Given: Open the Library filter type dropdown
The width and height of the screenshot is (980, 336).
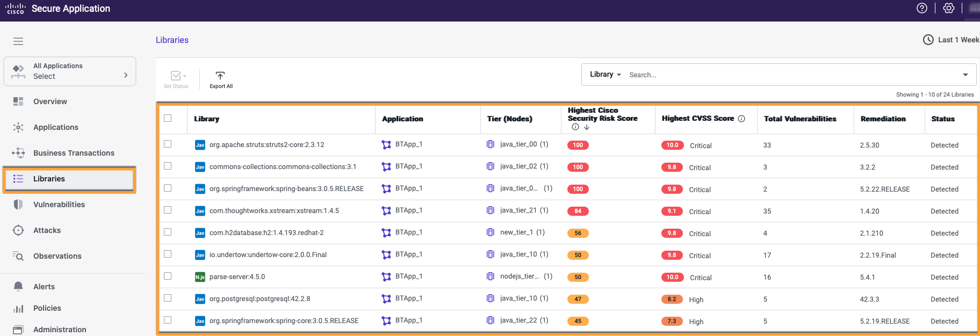Looking at the screenshot, I should [x=606, y=75].
